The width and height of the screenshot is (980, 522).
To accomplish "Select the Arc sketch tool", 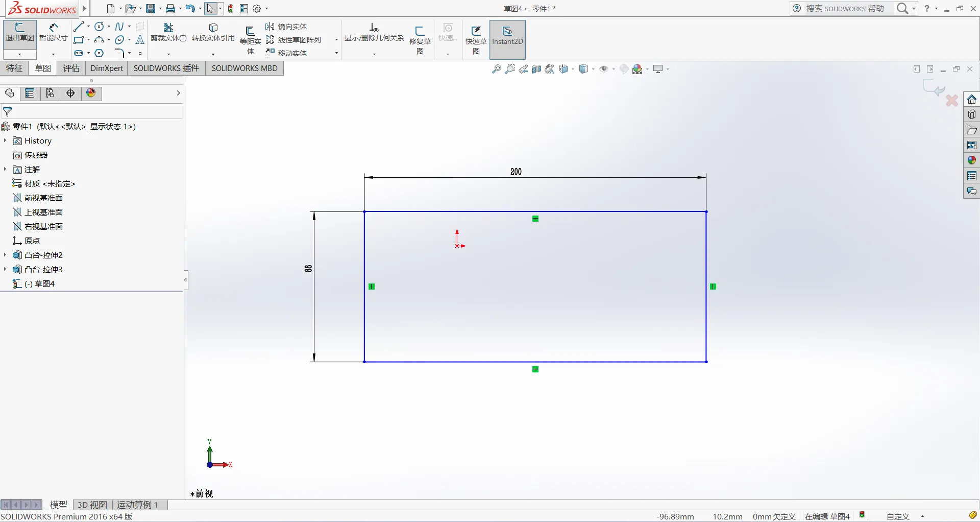I will click(100, 40).
